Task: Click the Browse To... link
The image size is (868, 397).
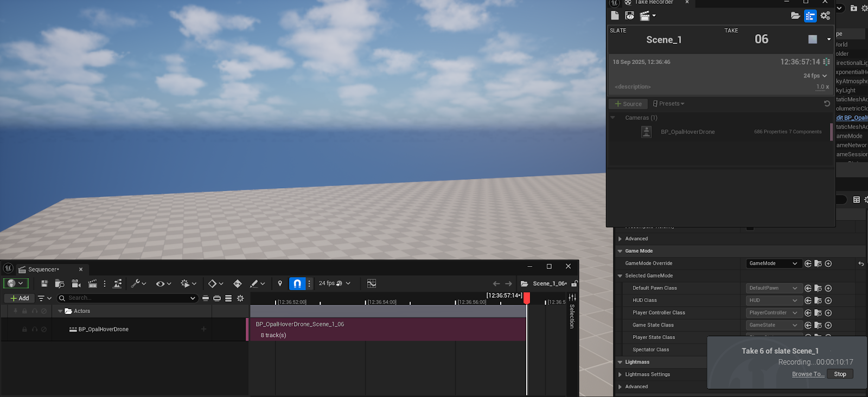Action: pos(808,374)
